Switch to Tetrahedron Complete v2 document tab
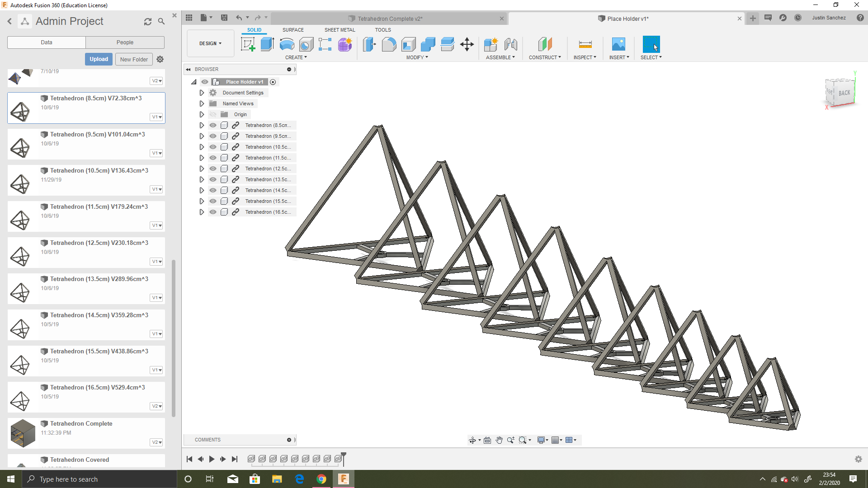Viewport: 868px width, 488px height. pos(390,19)
